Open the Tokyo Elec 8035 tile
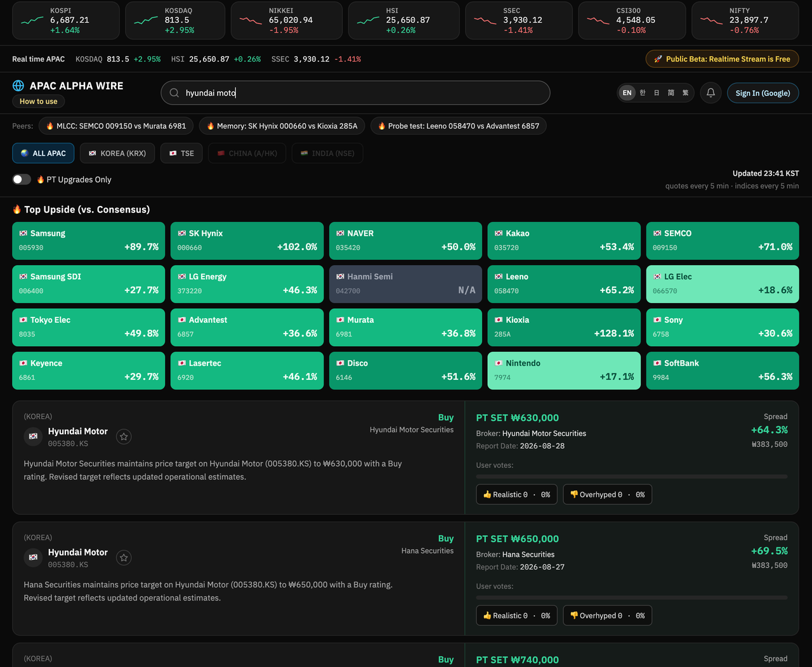The height and width of the screenshot is (667, 812). [89, 327]
